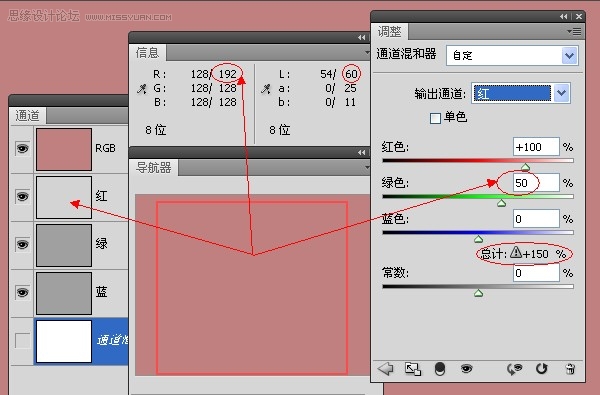Screen dimensions: 600x395
Task: Select the white mask channel thumbnail
Action: pyautogui.click(x=64, y=341)
